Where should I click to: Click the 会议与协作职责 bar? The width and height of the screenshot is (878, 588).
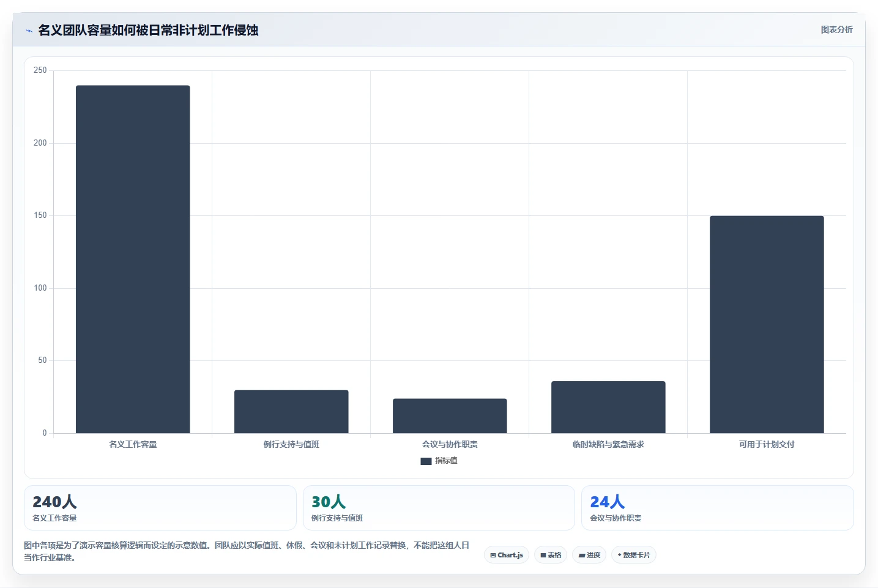point(450,416)
